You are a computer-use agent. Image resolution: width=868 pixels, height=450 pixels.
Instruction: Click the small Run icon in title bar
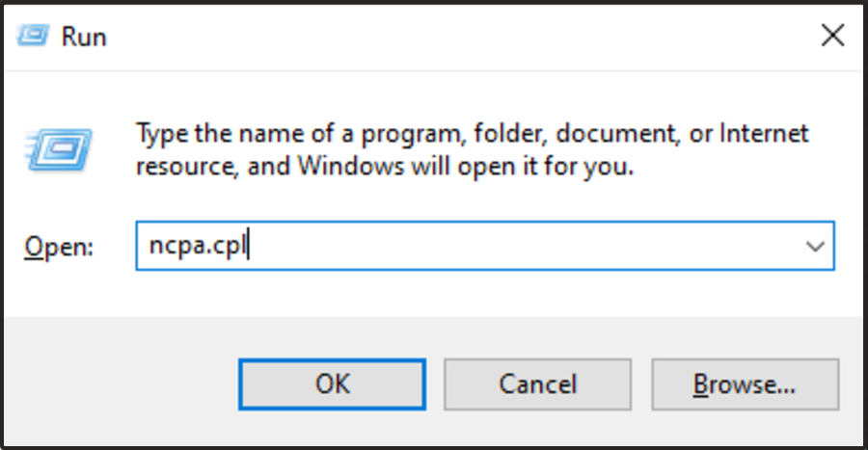point(35,37)
